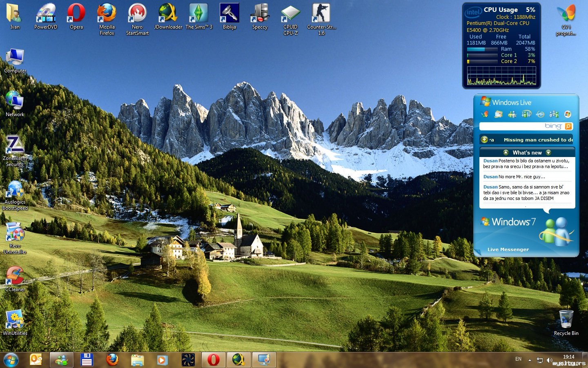The height and width of the screenshot is (368, 588).
Task: Select the Auslogics BoostSpeed desktop shortcut
Action: (x=15, y=195)
